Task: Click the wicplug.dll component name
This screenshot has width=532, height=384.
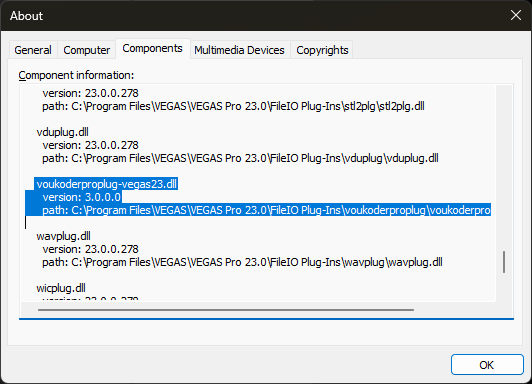Action: (61, 288)
